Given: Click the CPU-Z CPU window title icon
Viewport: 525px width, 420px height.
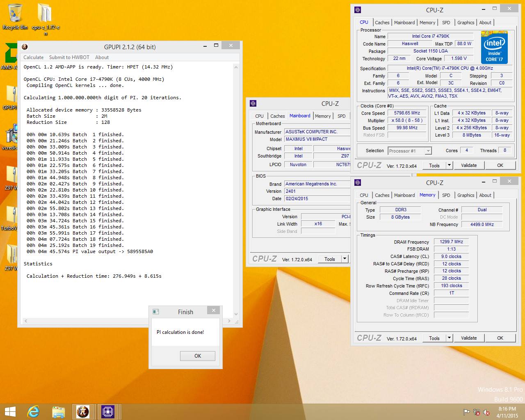Looking at the screenshot, I should 358,10.
